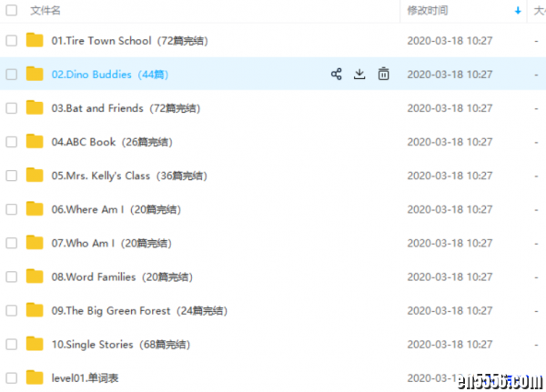Click folder icon for level01.单词表

point(35,377)
